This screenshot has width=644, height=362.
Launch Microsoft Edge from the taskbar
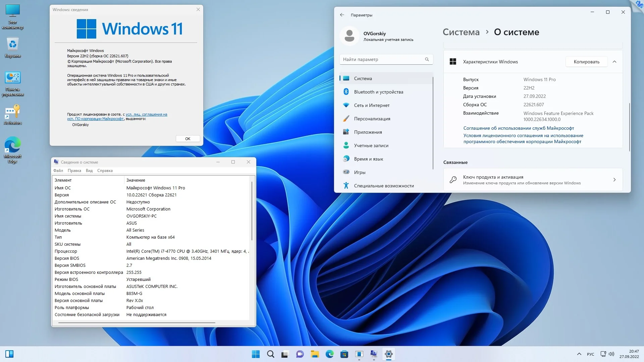point(329,354)
